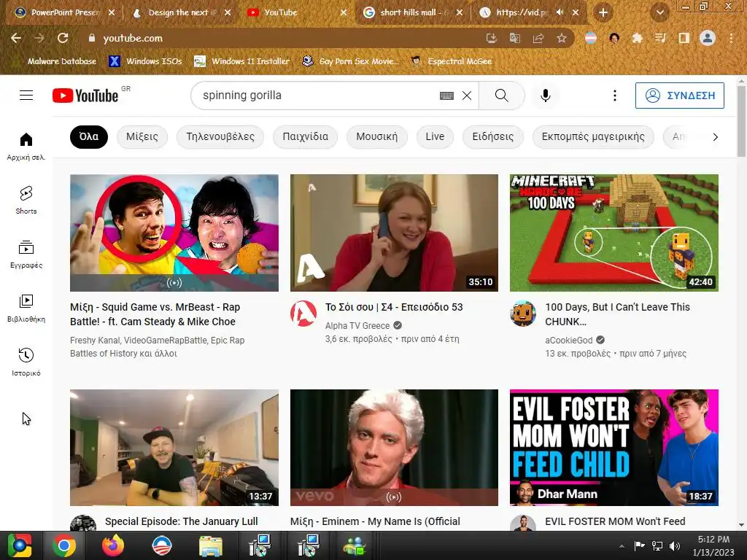This screenshot has width=747, height=560.
Task: Open Alpha TV Greece channel link
Action: point(357,326)
